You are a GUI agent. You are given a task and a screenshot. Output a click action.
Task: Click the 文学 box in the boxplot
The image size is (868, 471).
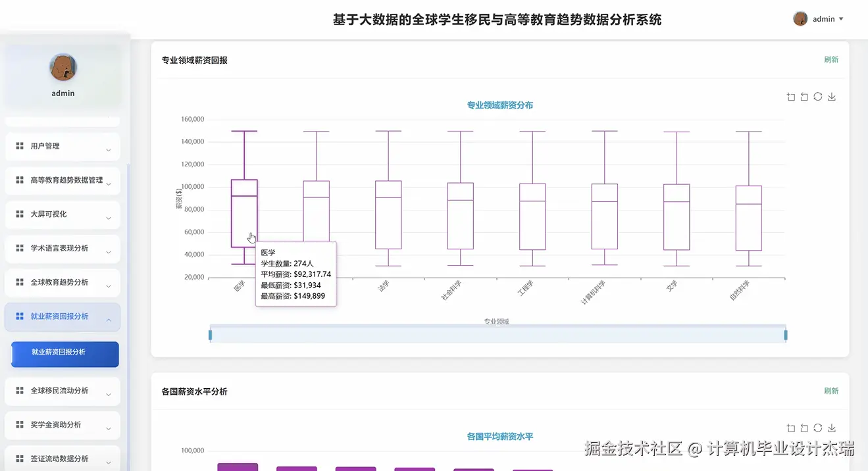pyautogui.click(x=677, y=217)
